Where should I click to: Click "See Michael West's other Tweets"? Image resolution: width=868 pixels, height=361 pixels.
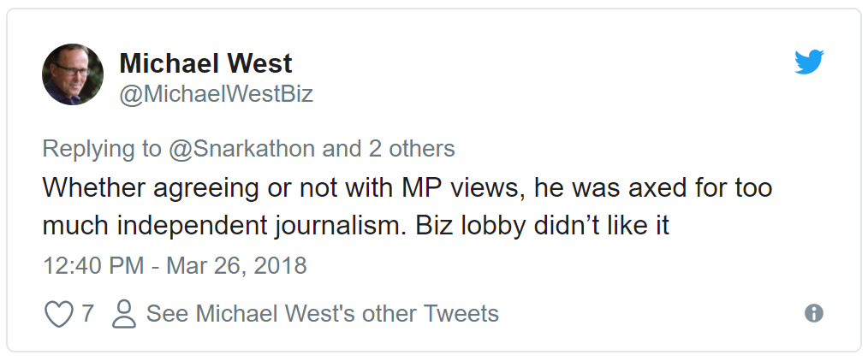(322, 314)
